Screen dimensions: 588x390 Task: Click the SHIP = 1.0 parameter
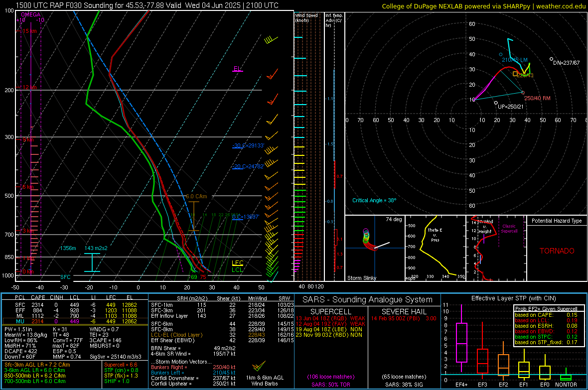click(x=117, y=381)
